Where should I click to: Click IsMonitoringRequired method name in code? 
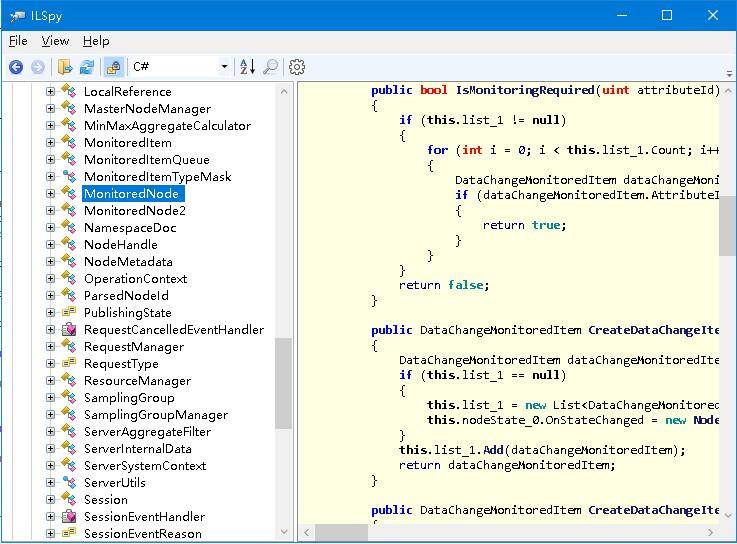point(525,90)
